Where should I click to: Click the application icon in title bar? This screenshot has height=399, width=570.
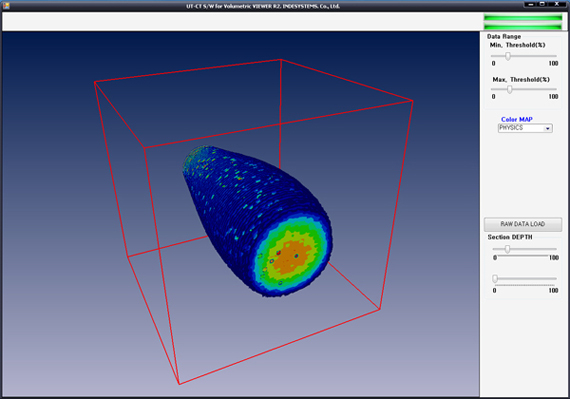6,5
